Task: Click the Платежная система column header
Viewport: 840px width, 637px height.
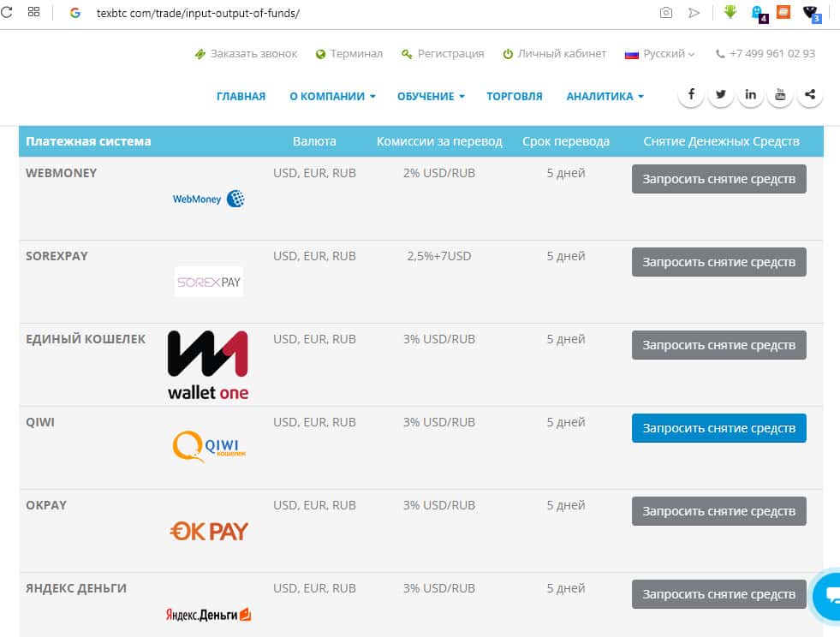Action: (88, 141)
